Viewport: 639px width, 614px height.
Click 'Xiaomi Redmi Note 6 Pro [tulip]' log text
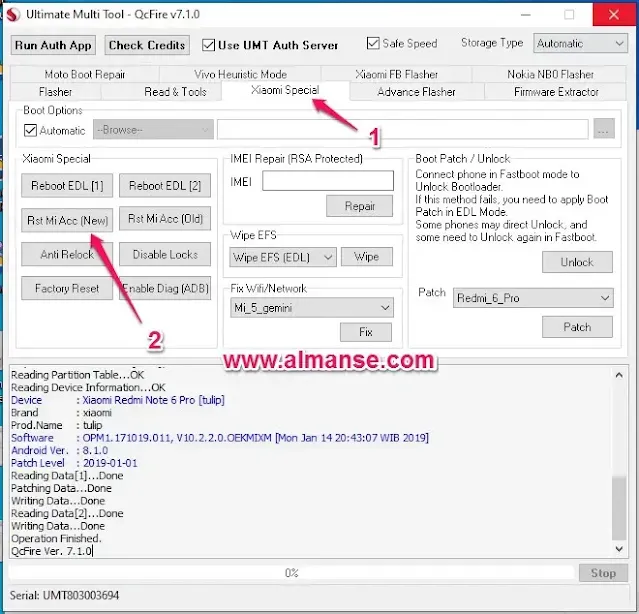pos(153,400)
